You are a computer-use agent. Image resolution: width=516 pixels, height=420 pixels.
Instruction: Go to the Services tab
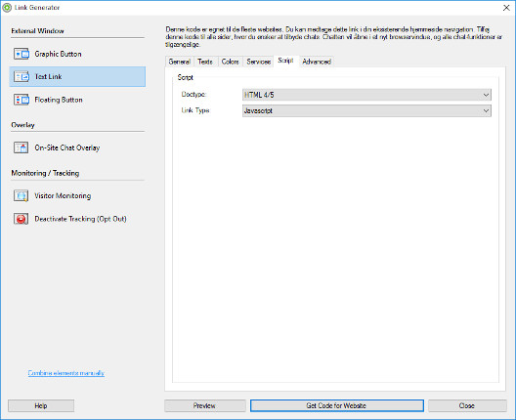(259, 62)
